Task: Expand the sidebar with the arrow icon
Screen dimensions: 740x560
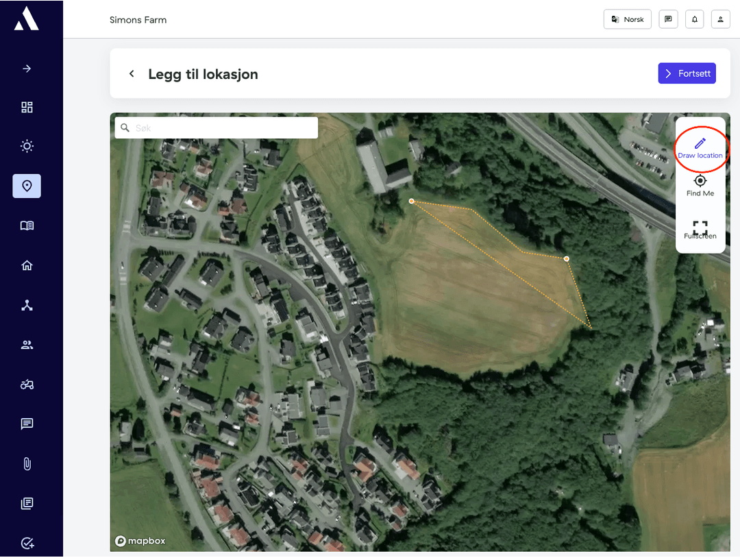Action: click(27, 69)
